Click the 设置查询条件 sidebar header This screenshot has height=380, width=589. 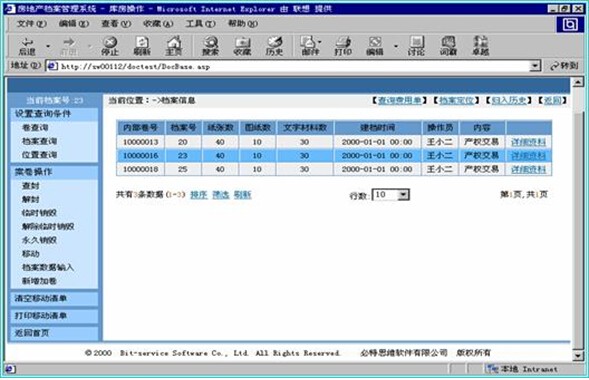pos(54,114)
